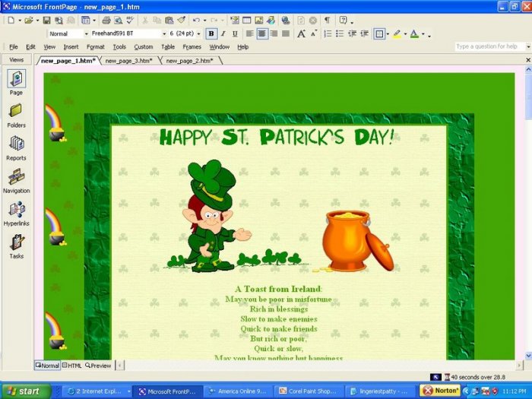
Task: Expand the New Page button dropdown arrow
Action: 20,21
